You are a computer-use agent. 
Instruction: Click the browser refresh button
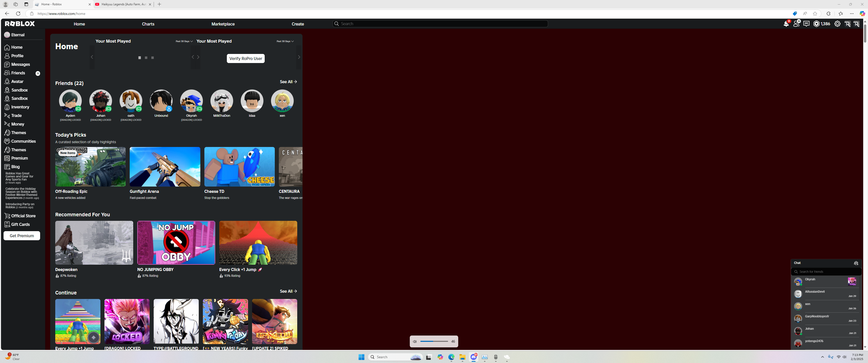point(18,13)
